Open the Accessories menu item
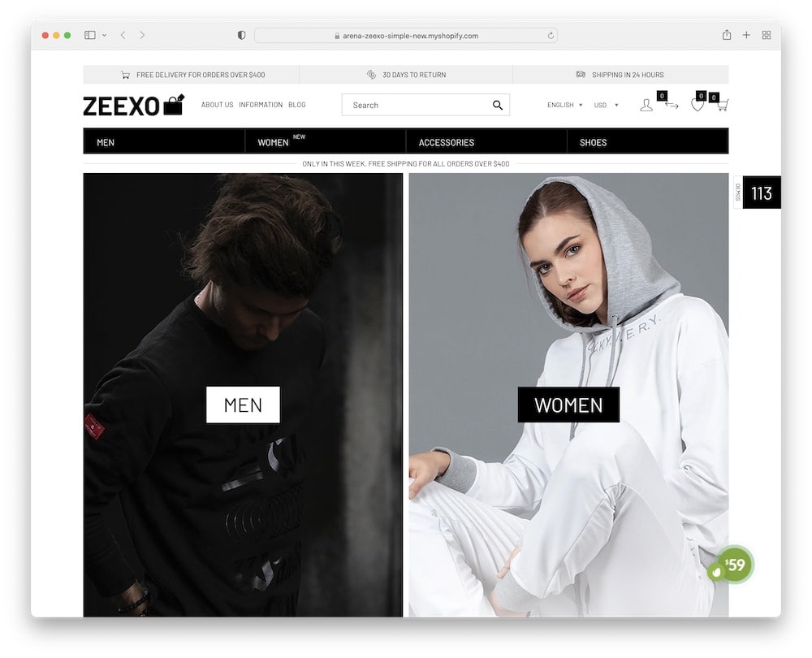This screenshot has width=812, height=658. pyautogui.click(x=447, y=142)
